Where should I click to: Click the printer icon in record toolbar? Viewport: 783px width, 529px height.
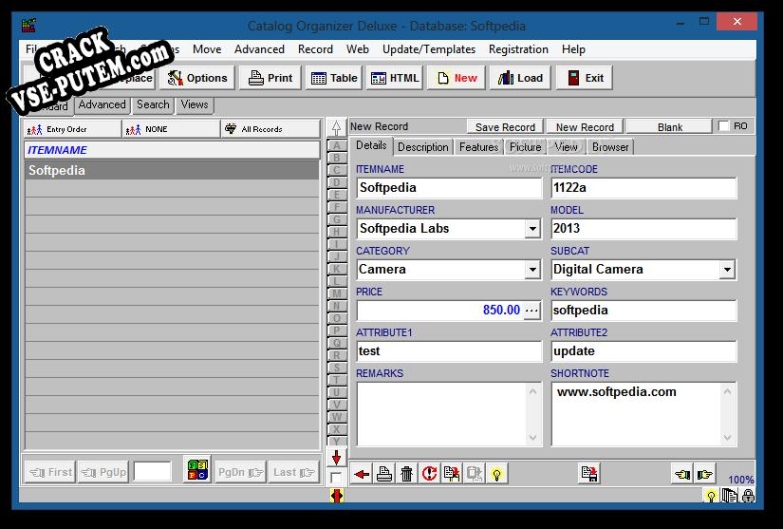point(384,474)
